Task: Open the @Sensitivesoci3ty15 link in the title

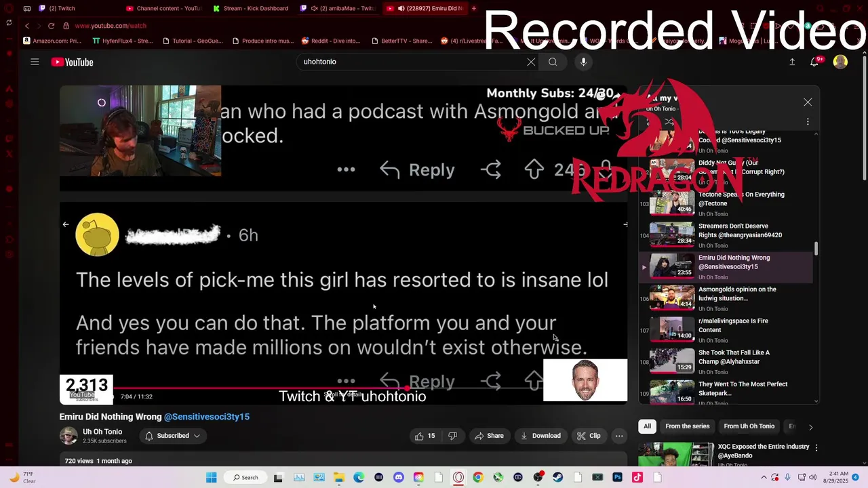Action: click(x=207, y=417)
